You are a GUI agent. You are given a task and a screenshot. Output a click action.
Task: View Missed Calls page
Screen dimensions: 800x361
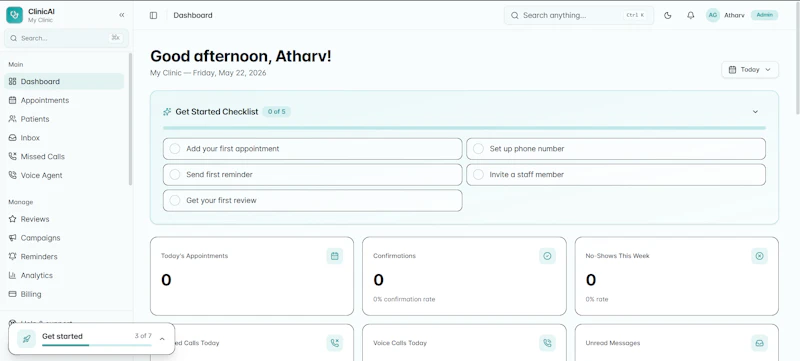coord(64,157)
